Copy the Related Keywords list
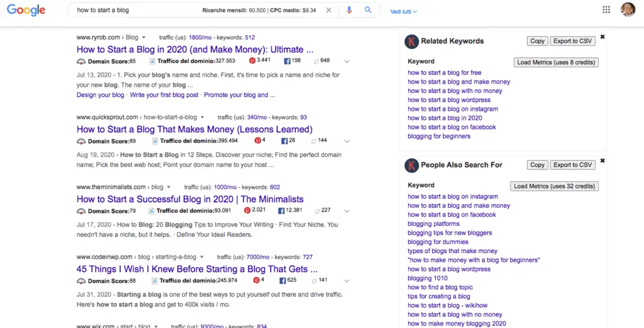 [537, 41]
